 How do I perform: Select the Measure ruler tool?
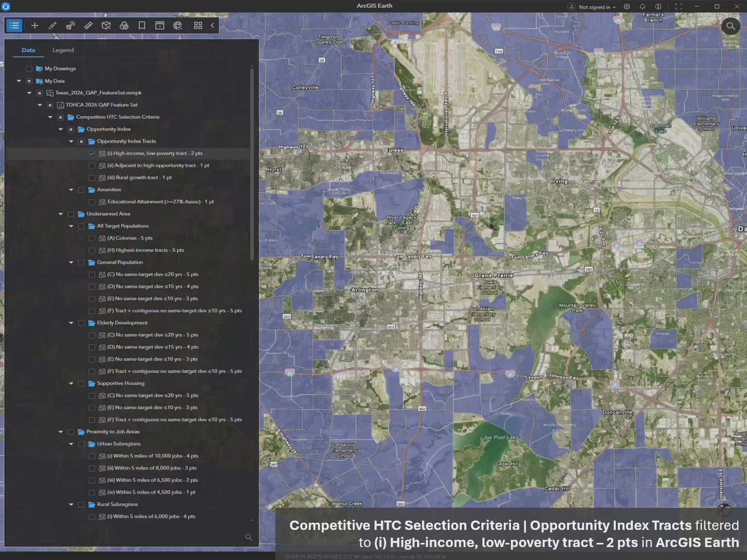(88, 25)
